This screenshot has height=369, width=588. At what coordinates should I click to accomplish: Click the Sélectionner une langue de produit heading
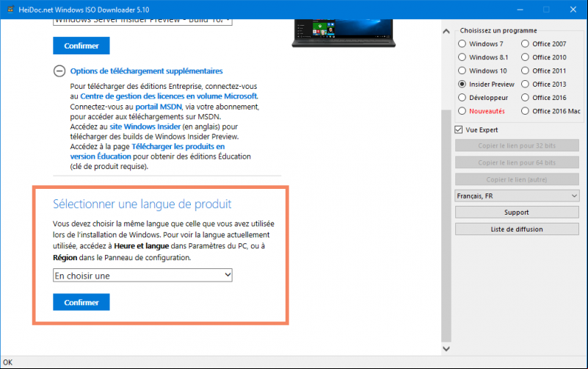[142, 204]
